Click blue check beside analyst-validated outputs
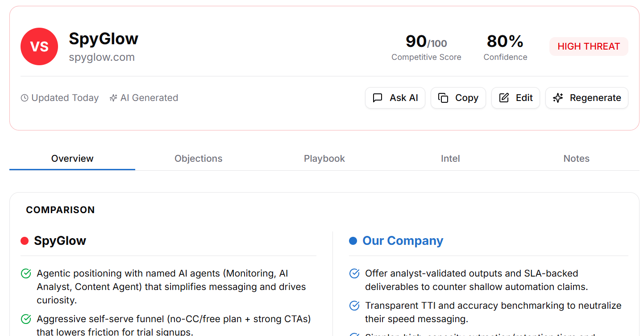644x336 pixels. coord(354,273)
